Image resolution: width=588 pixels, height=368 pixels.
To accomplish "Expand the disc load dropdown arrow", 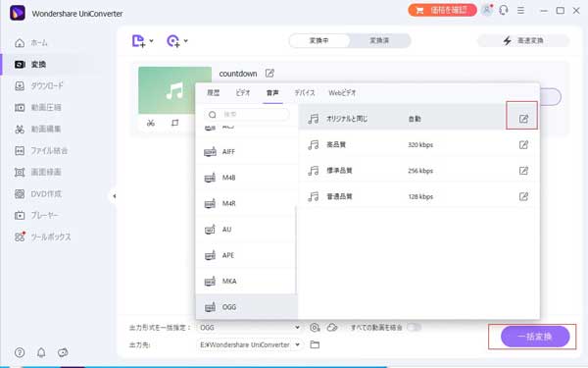I will (186, 40).
